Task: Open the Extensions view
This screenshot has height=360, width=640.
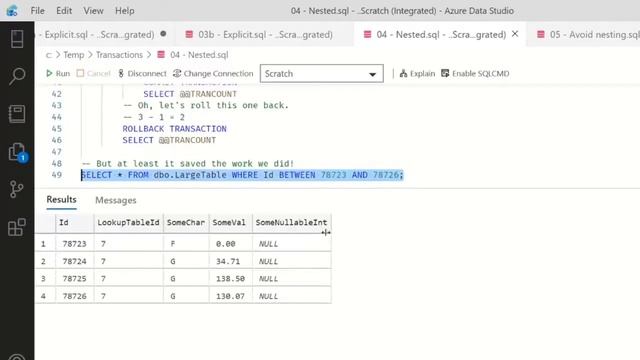Action: click(17, 227)
